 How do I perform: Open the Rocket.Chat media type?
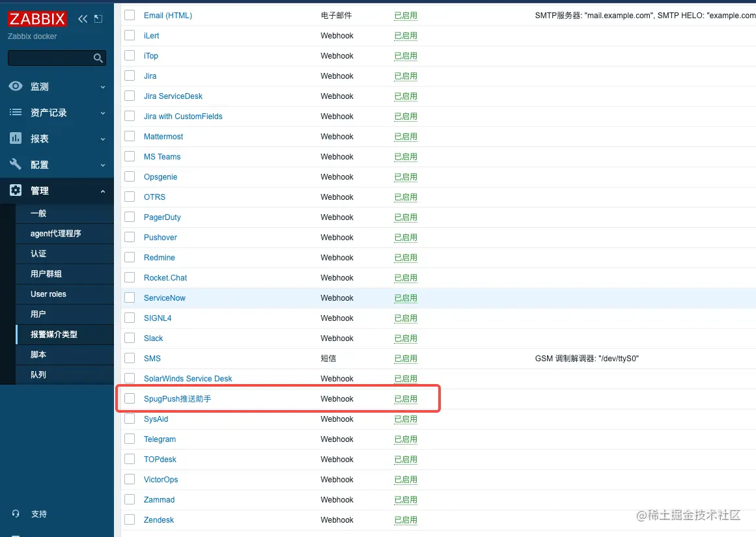(165, 278)
